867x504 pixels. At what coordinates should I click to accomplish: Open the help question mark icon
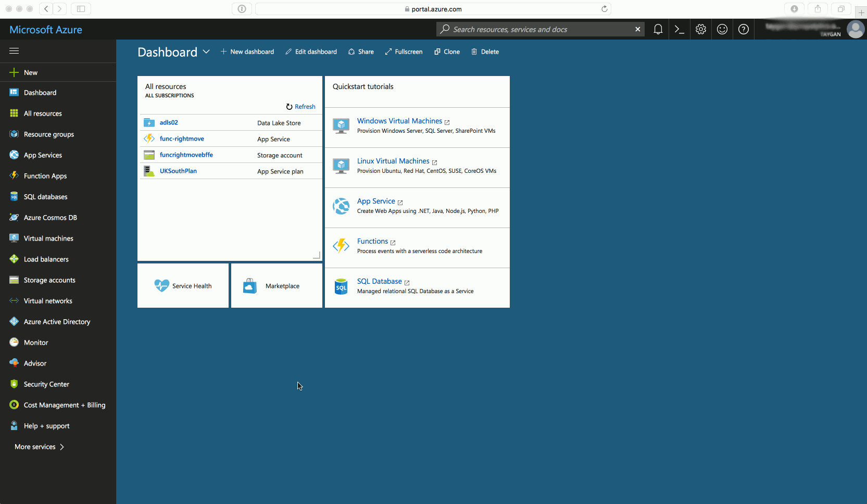[x=744, y=29]
